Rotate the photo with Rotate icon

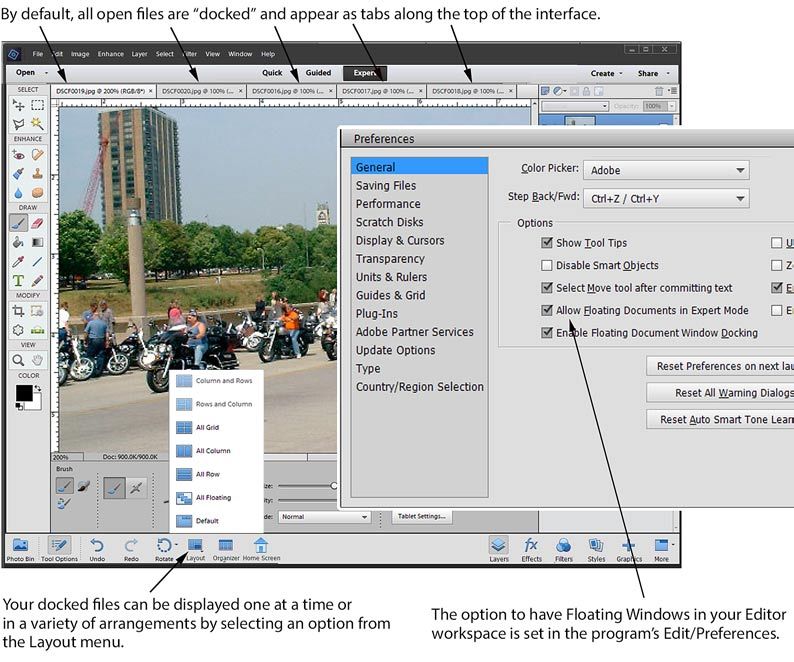tap(163, 546)
